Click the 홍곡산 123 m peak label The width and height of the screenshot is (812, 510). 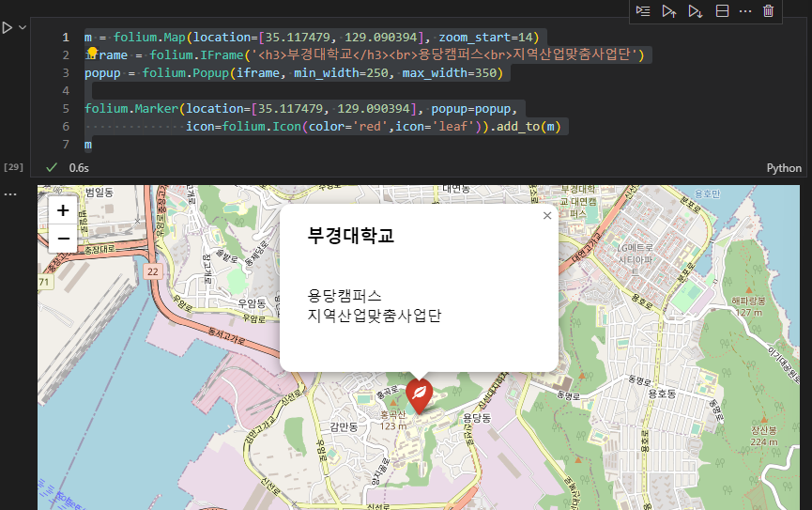(393, 421)
